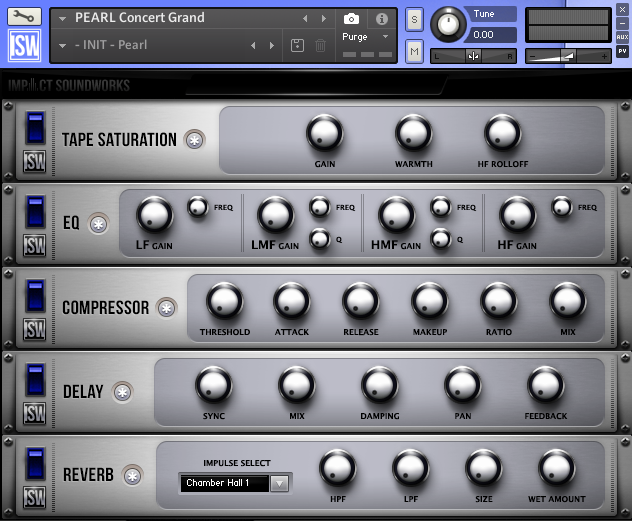Click the Delay asterisk reset icon

[123, 392]
